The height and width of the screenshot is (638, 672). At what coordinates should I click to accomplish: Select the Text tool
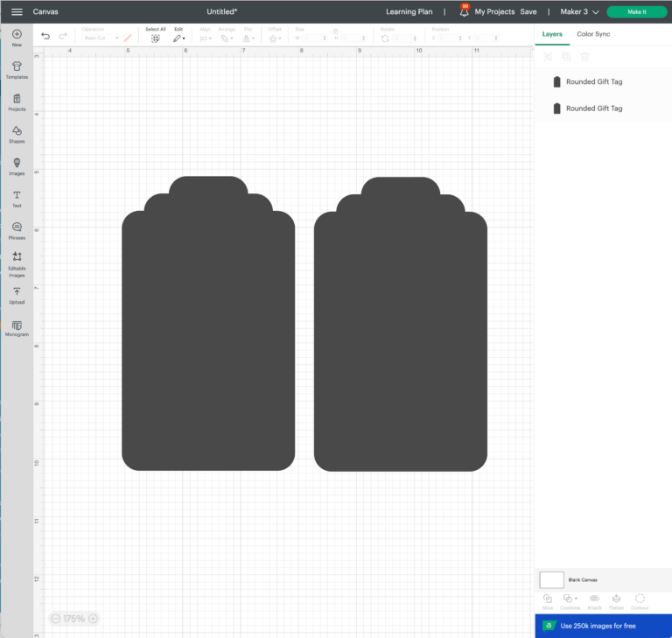click(x=17, y=198)
